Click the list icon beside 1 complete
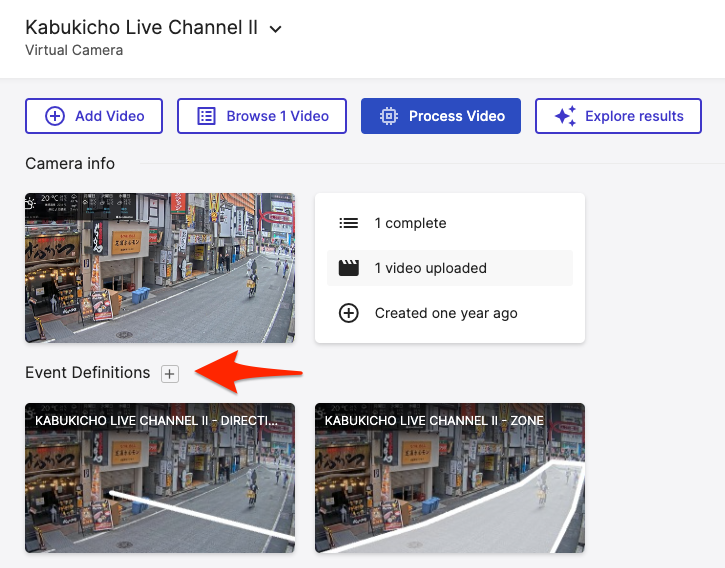Screen dimensions: 725x568 click(348, 223)
